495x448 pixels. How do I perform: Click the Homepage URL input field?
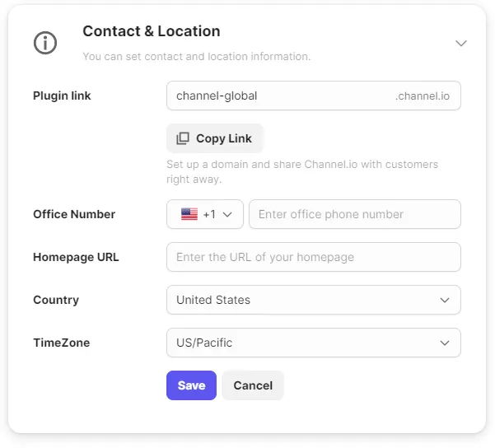313,257
